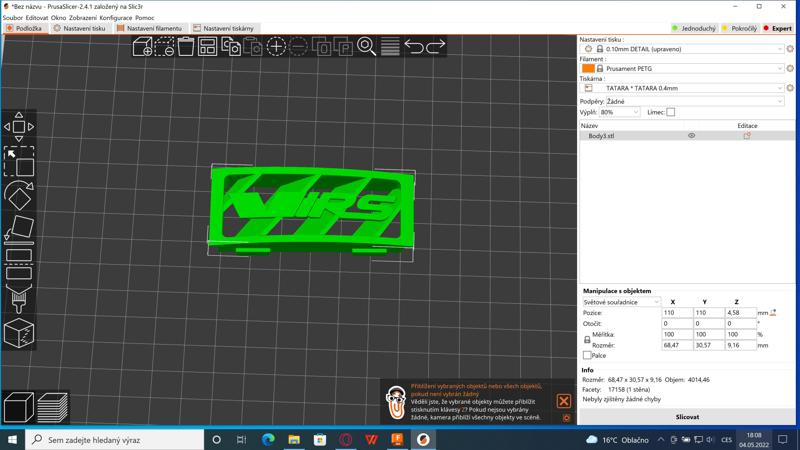Click the Arrange objects icon
Viewport: 800px width, 450px height.
(x=208, y=46)
